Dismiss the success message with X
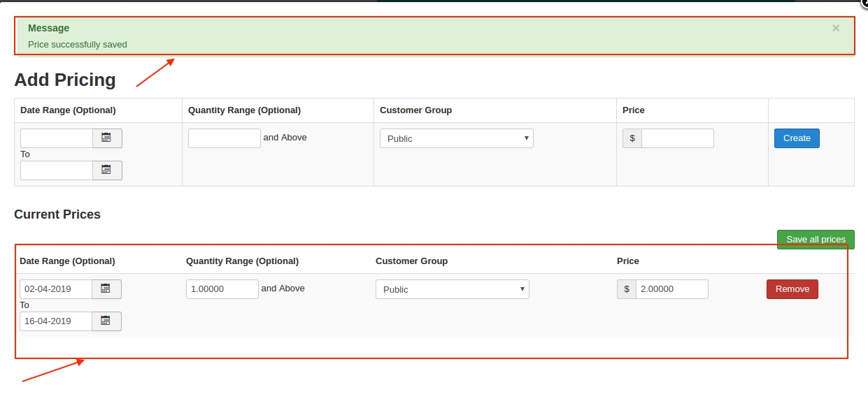The width and height of the screenshot is (868, 394). [x=836, y=29]
